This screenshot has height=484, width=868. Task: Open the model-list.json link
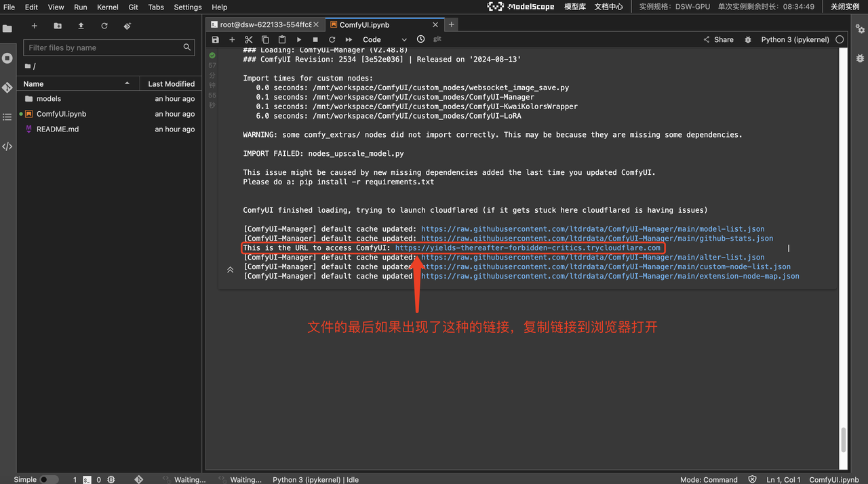click(x=593, y=229)
